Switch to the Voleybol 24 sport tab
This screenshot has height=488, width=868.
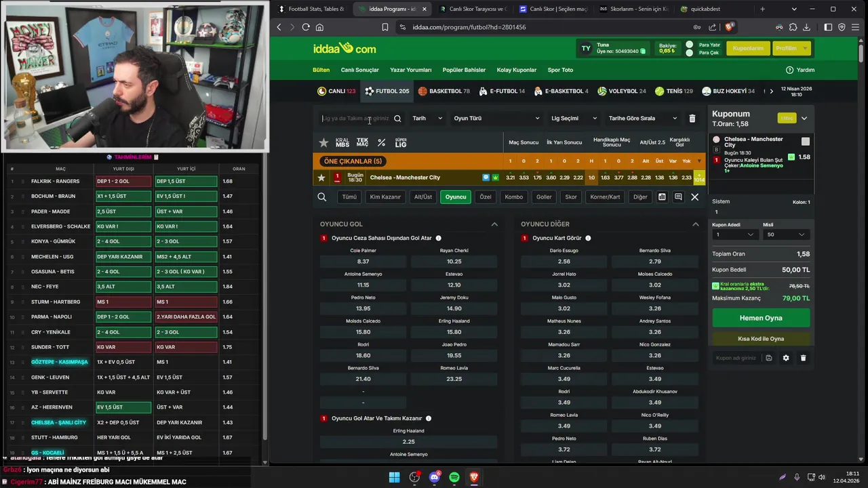(x=621, y=91)
